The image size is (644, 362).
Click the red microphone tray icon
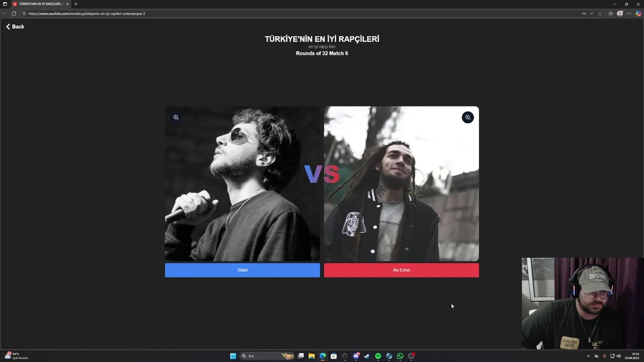604,356
